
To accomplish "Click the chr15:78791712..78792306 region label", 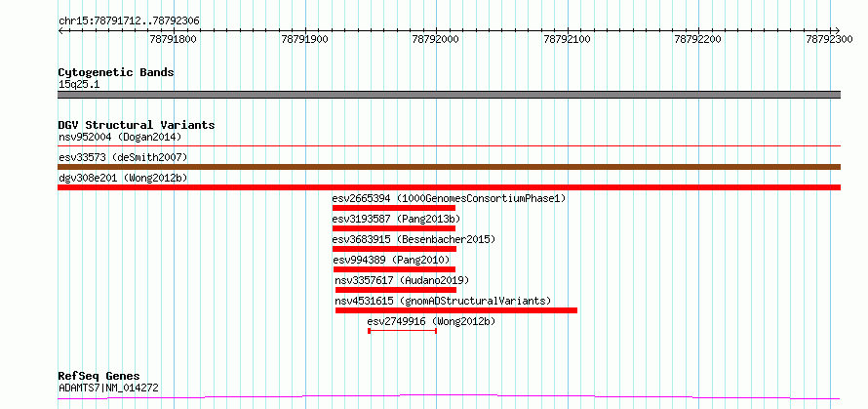I will (129, 21).
